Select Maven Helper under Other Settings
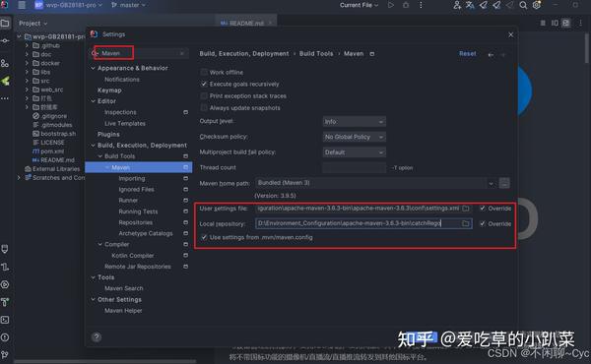The image size is (591, 364). click(x=123, y=311)
